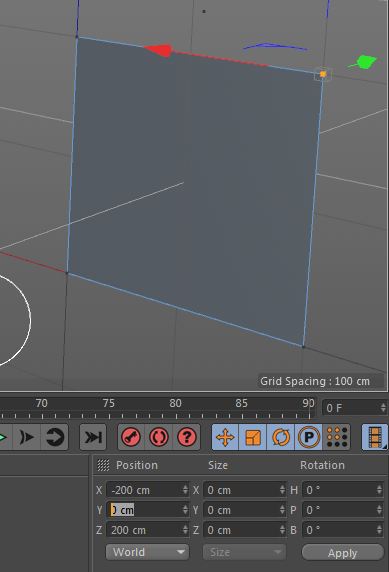Click Rotation B stepper arrows

pos(380,530)
